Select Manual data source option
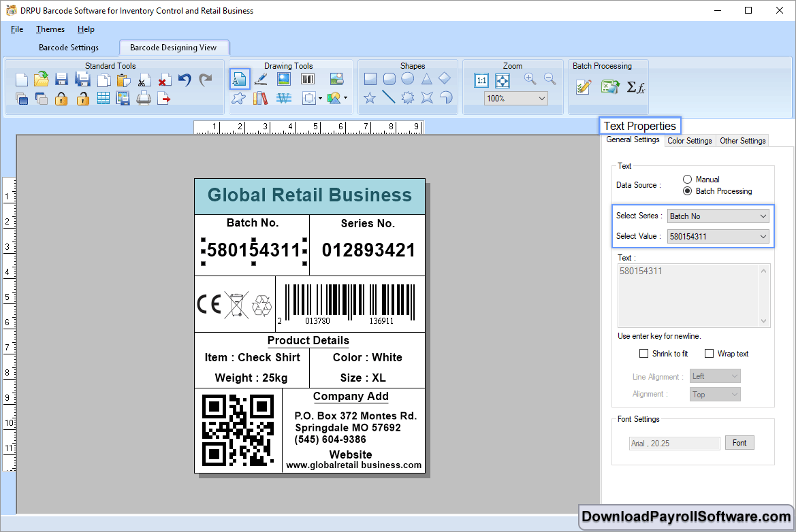The image size is (796, 532). 687,179
